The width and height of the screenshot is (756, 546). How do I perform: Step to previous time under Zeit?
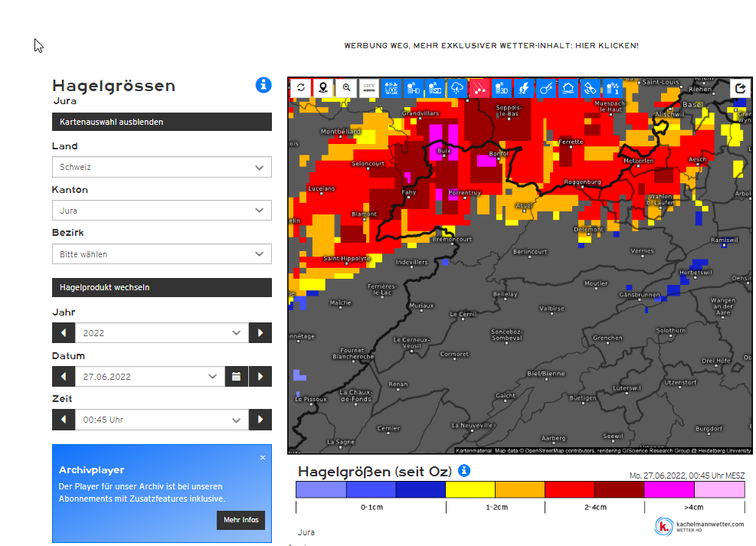[x=64, y=420]
